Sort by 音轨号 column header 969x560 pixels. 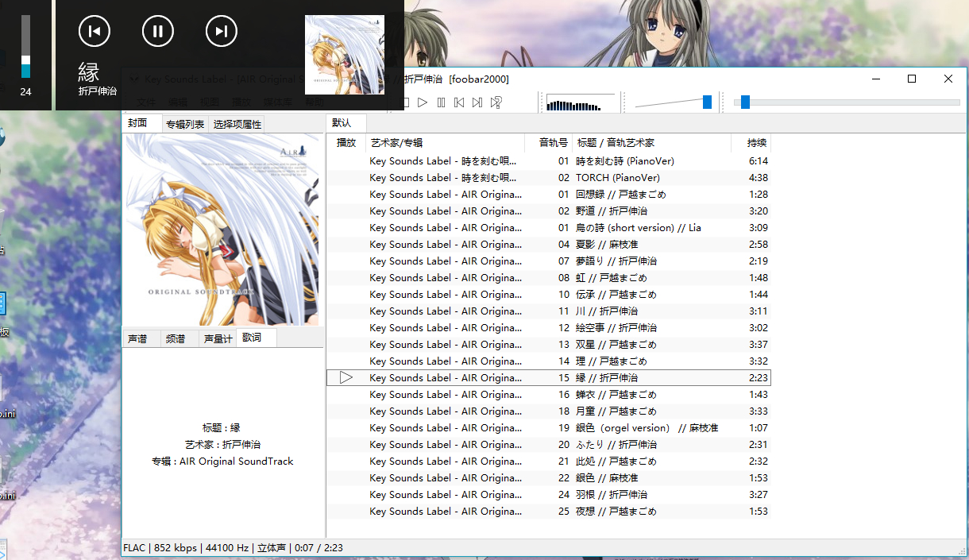click(549, 143)
